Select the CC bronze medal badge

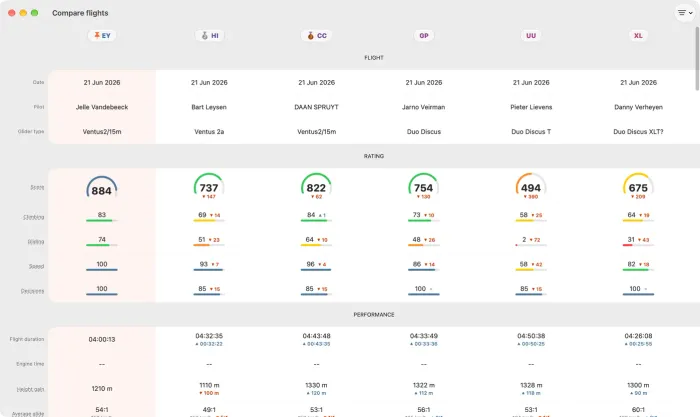click(317, 36)
